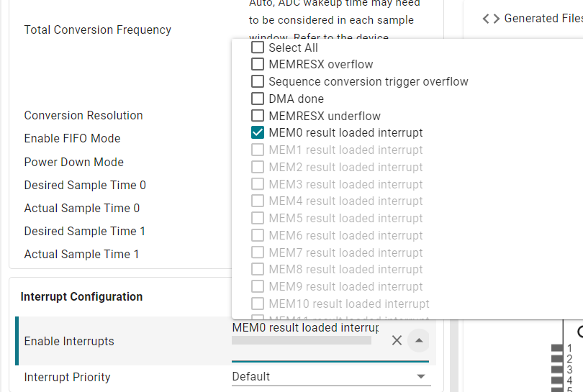Image resolution: width=583 pixels, height=392 pixels.
Task: Select the Default interrupt priority value
Action: click(251, 377)
